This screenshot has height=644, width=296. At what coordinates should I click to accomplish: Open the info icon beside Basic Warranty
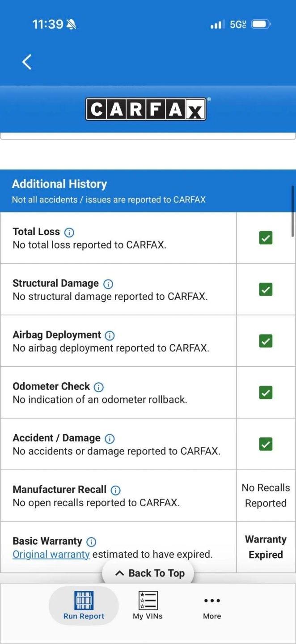click(91, 542)
